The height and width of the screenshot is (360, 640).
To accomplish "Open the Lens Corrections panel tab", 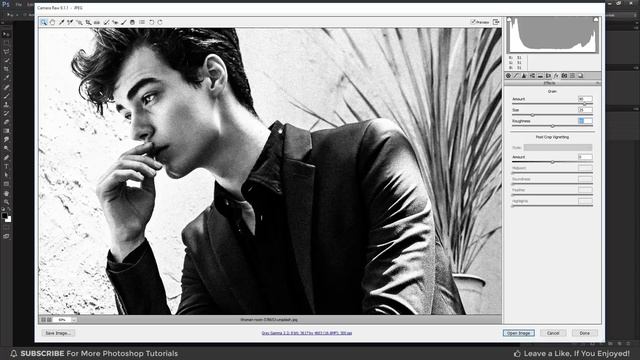I will point(548,76).
